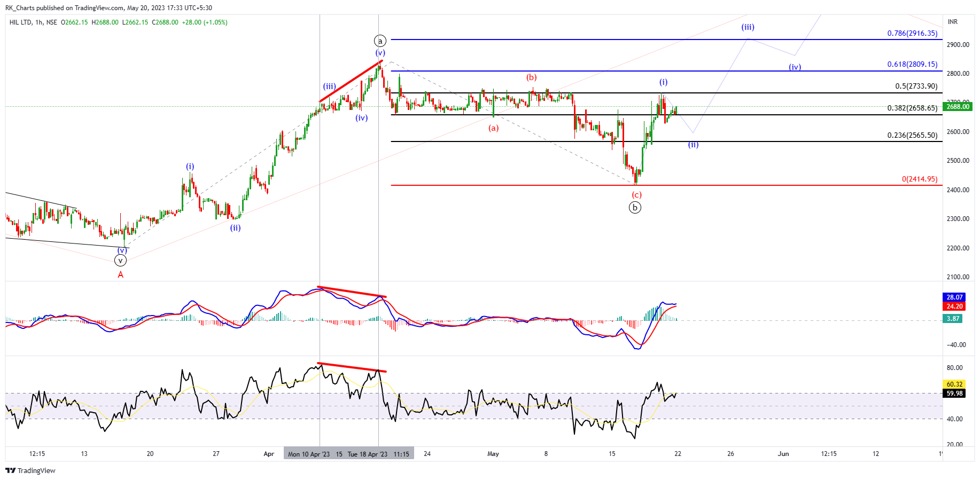The image size is (980, 480).
Task: Click the 24 date label on time axis
Action: 427,454
